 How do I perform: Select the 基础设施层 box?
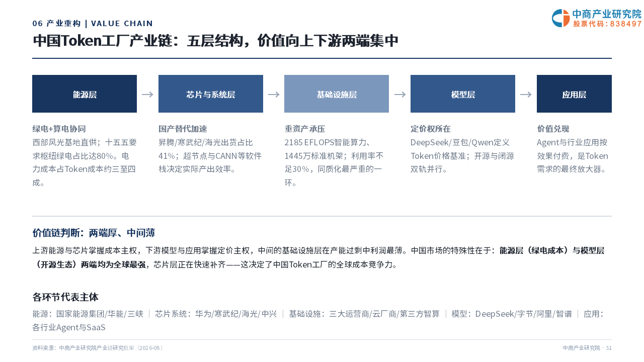pyautogui.click(x=337, y=94)
